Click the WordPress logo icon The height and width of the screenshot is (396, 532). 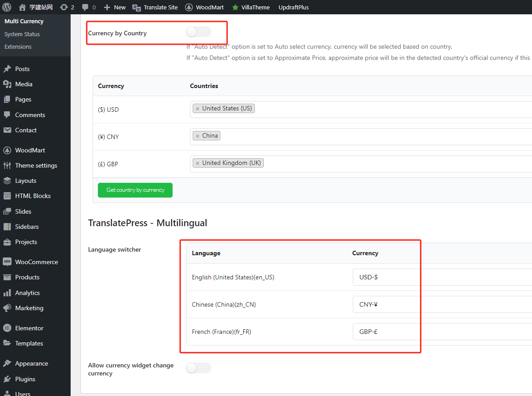7,7
